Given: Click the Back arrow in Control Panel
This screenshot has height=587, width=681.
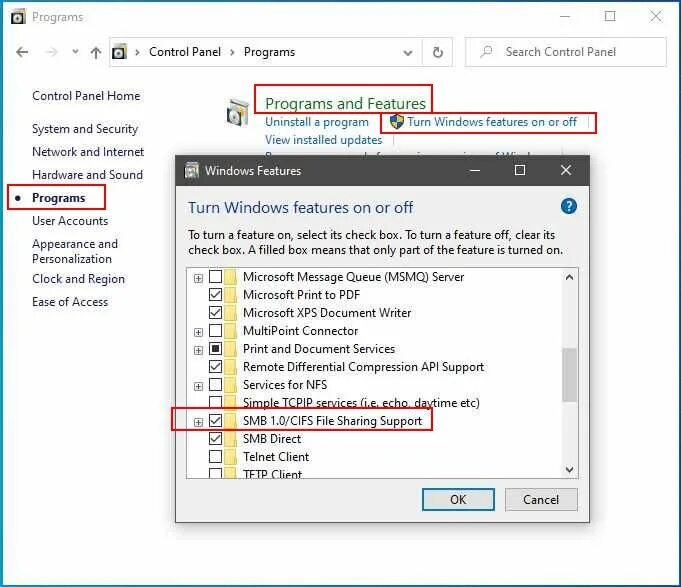Looking at the screenshot, I should (22, 52).
